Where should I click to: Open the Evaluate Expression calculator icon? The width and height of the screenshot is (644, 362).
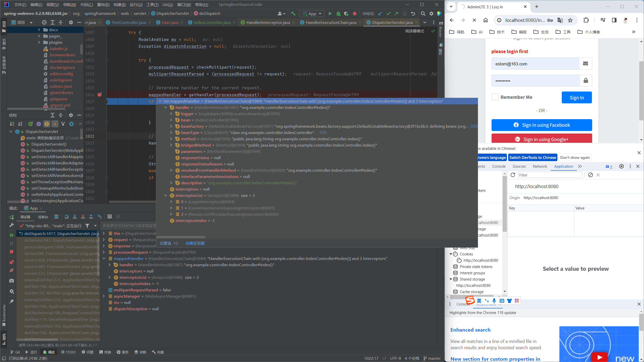pyautogui.click(x=110, y=216)
